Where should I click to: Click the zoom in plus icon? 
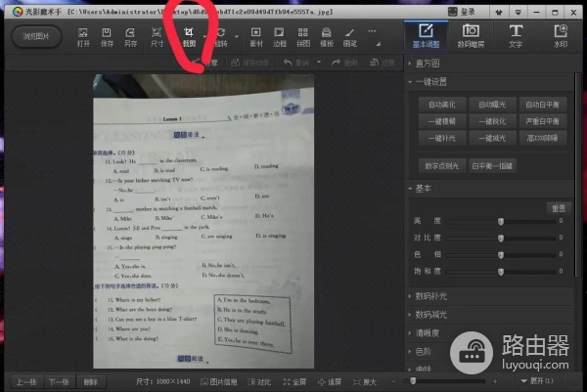click(x=495, y=381)
